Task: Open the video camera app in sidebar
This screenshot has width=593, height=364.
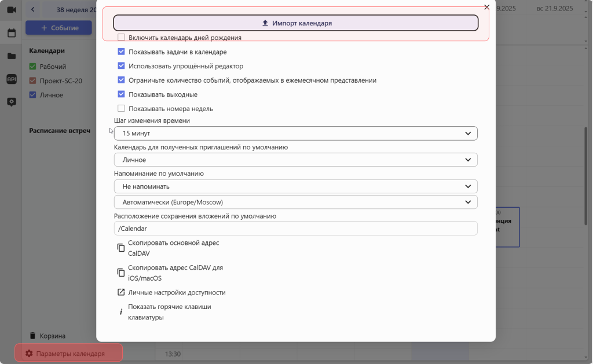Action: click(11, 10)
